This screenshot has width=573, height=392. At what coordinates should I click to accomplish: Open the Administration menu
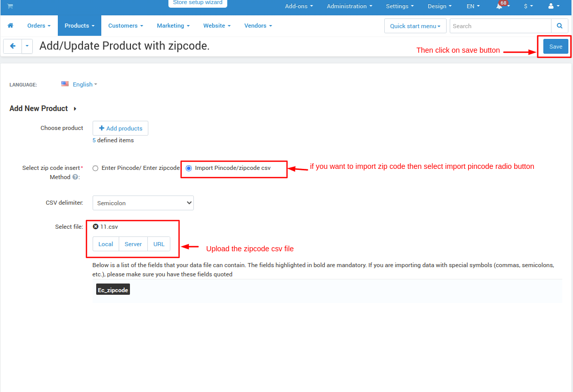(349, 6)
